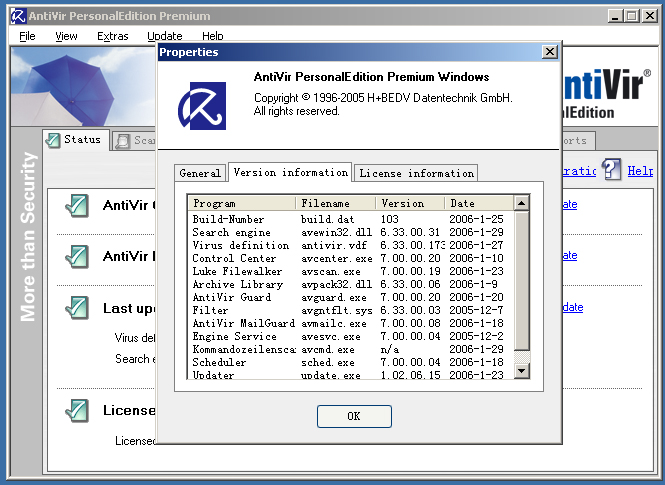
Task: Click the scrollbar up arrow in version list
Action: (x=521, y=203)
